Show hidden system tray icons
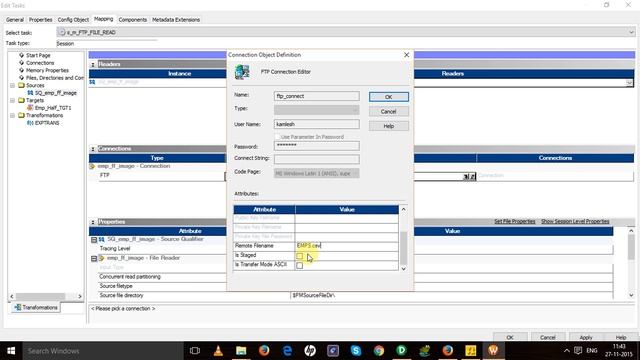Image resolution: width=640 pixels, height=360 pixels. click(x=567, y=351)
